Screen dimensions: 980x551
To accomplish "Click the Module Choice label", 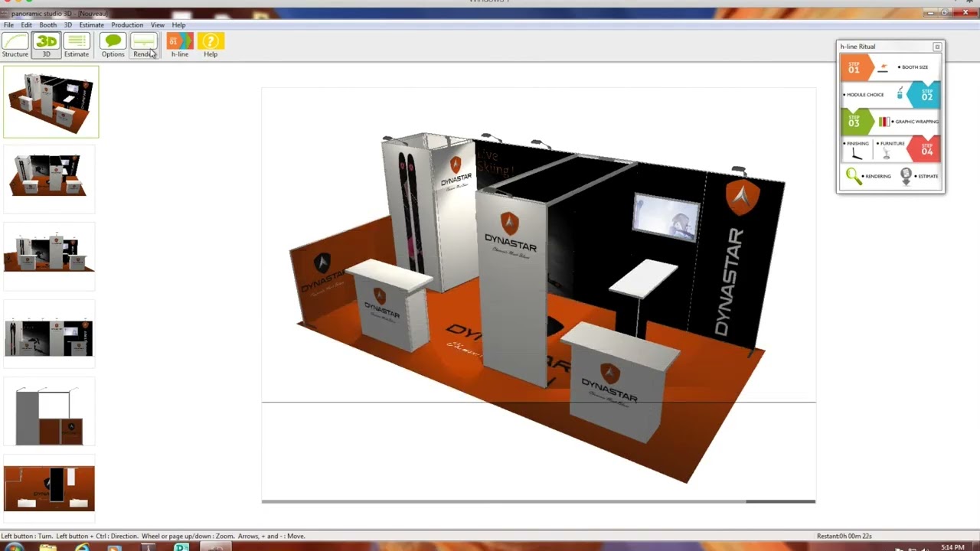I will (865, 95).
